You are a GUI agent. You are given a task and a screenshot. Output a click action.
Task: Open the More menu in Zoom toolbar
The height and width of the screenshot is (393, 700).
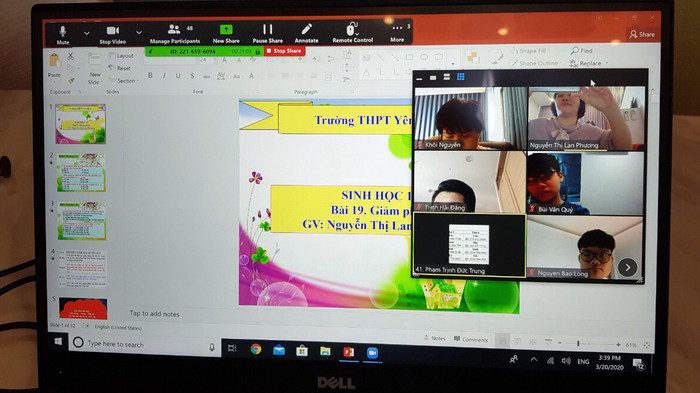point(397,33)
